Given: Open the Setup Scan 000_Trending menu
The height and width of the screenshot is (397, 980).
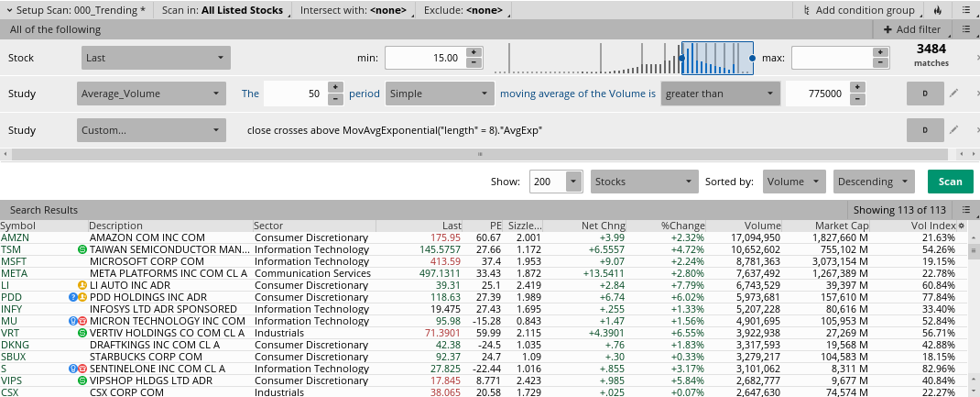Looking at the screenshot, I should coord(75,10).
